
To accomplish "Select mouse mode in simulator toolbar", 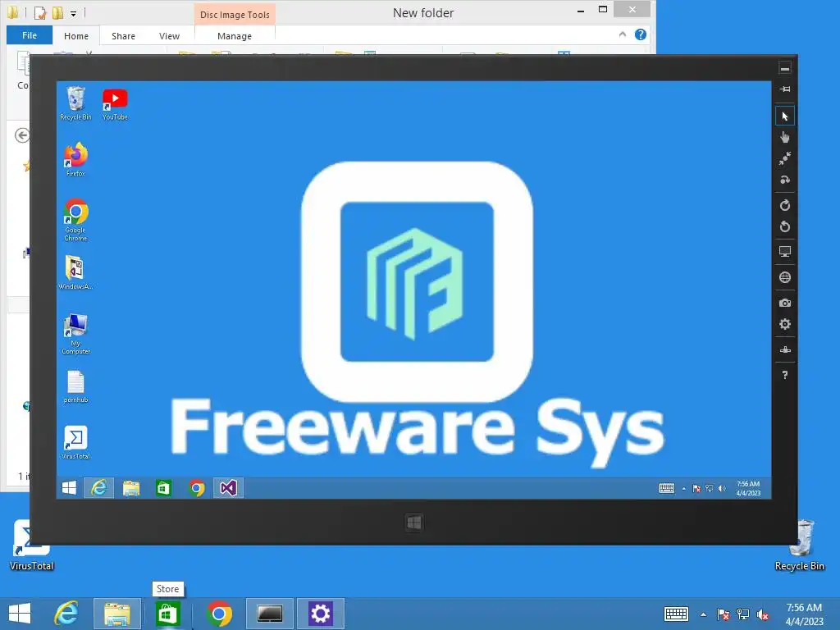I will click(x=785, y=116).
